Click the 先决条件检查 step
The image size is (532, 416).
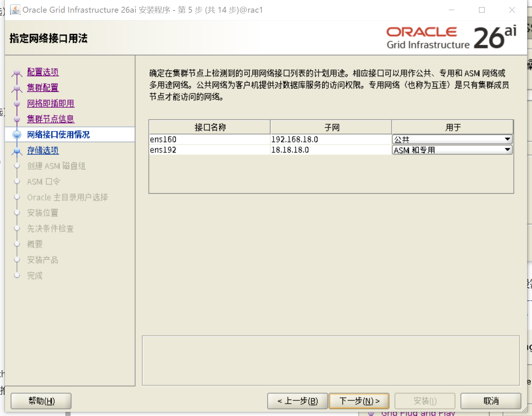pos(50,229)
